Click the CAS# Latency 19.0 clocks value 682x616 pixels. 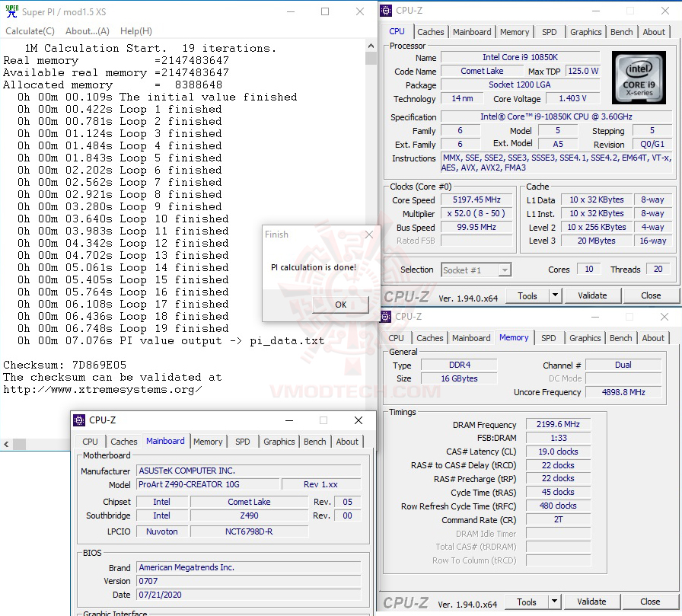tap(558, 452)
